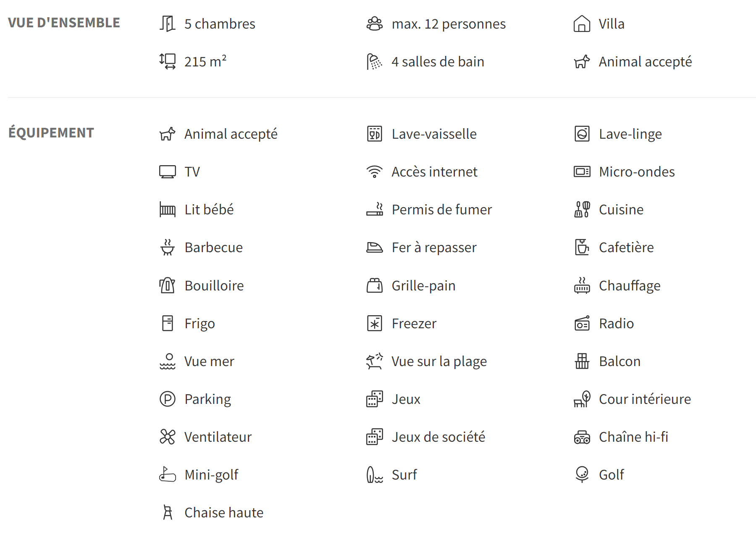This screenshot has width=756, height=543.
Task: Click the Vue sur la plage label
Action: (x=439, y=361)
